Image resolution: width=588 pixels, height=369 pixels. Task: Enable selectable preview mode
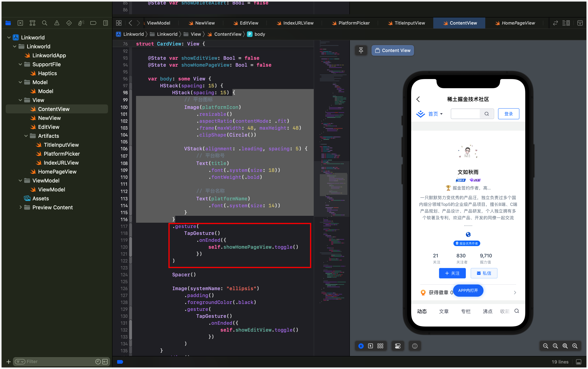tap(370, 346)
